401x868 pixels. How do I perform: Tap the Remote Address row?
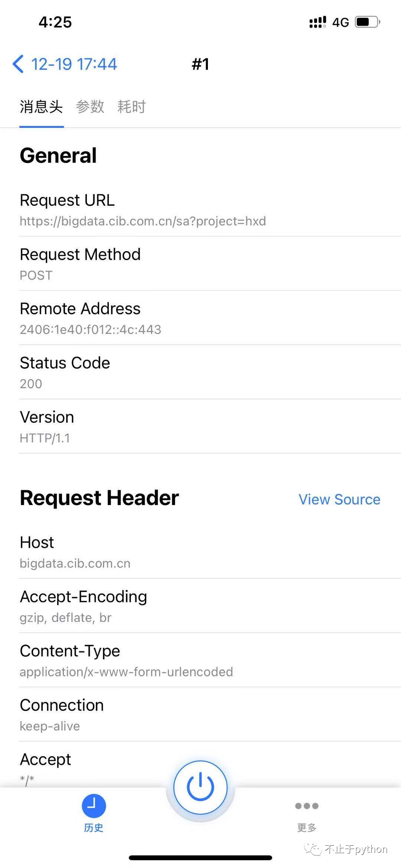click(x=200, y=318)
